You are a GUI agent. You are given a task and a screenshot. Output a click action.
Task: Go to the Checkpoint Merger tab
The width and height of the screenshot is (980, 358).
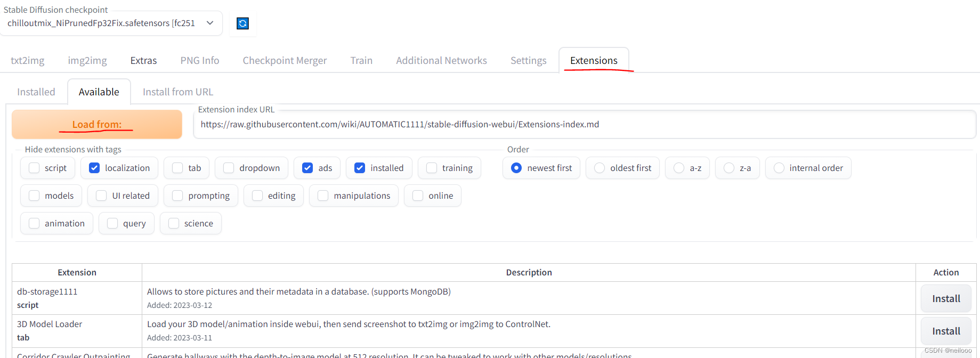click(285, 61)
